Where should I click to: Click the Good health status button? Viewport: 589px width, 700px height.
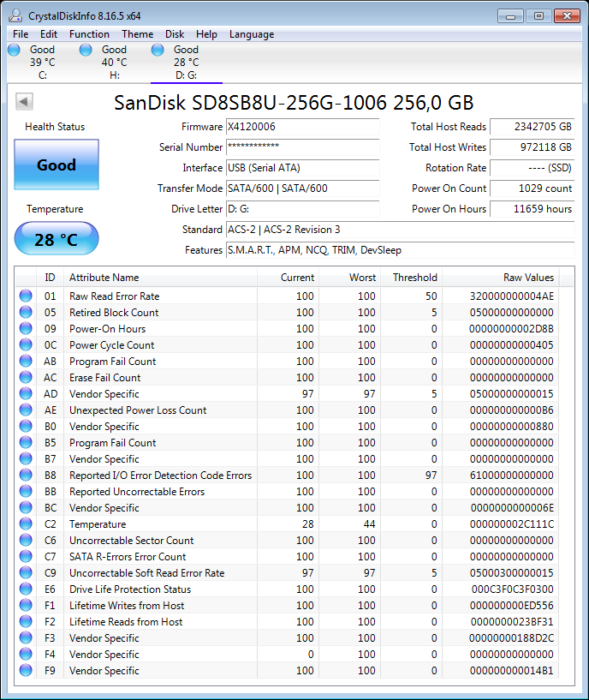[57, 165]
